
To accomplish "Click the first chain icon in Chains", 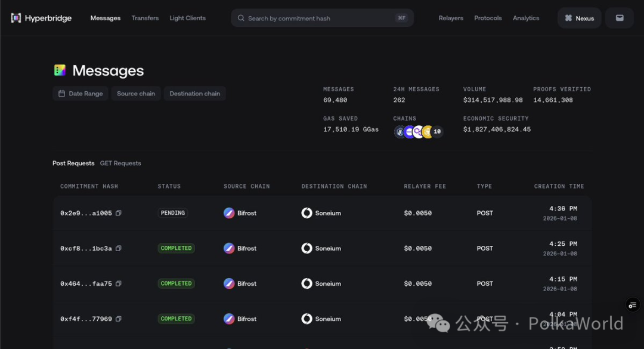I will pos(400,131).
